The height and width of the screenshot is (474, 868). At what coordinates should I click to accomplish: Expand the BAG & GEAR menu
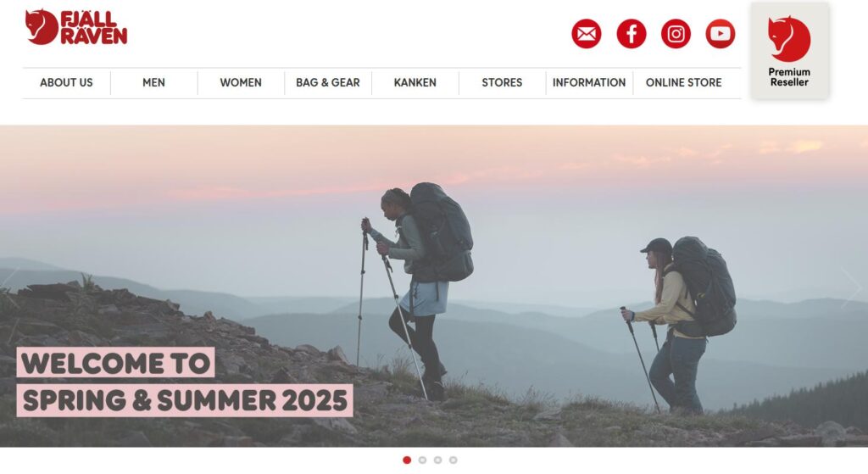328,83
